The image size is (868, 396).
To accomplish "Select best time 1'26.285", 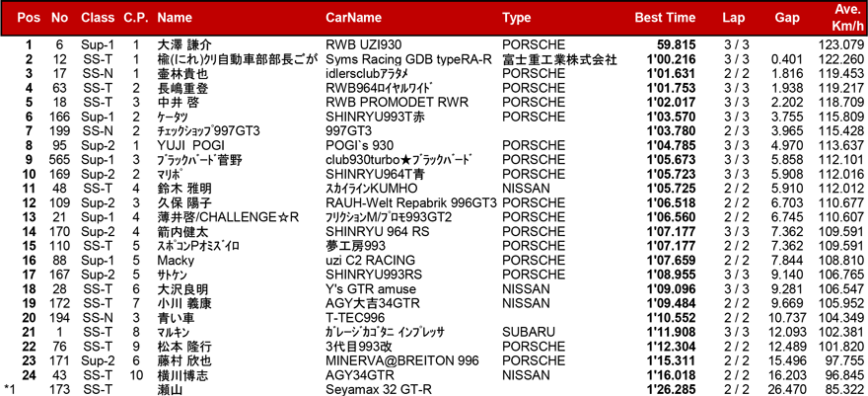I will [x=671, y=390].
